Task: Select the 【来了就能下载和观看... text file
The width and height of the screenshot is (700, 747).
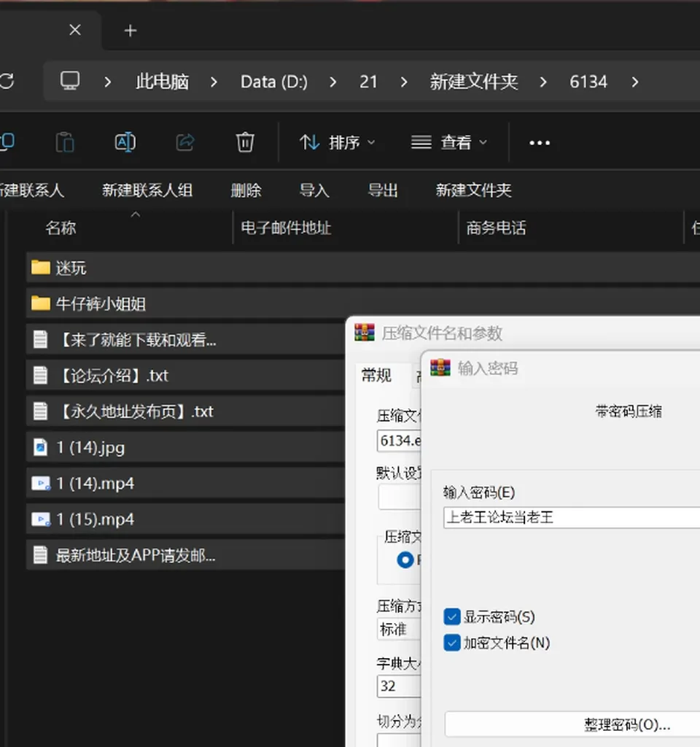Action: 186,340
